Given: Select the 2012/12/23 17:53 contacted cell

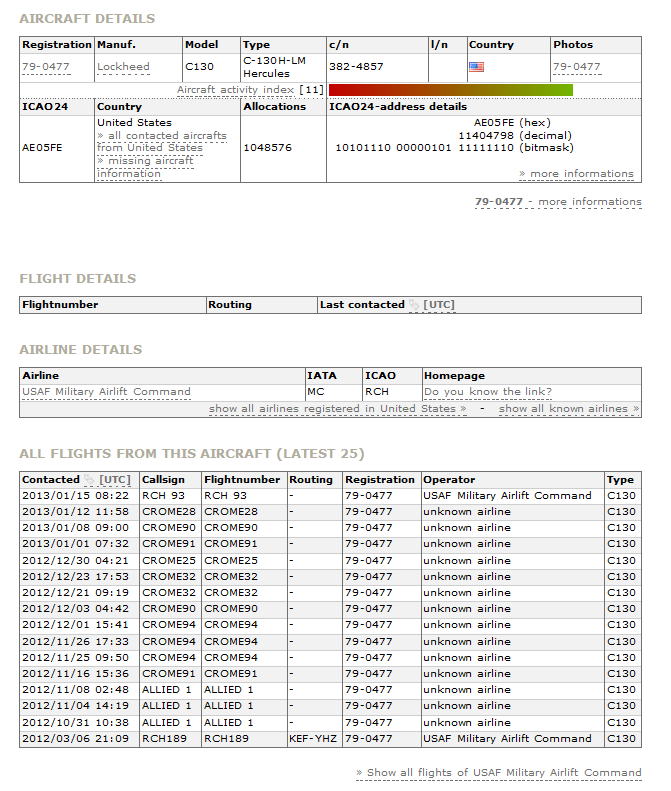Looking at the screenshot, I should tap(80, 577).
